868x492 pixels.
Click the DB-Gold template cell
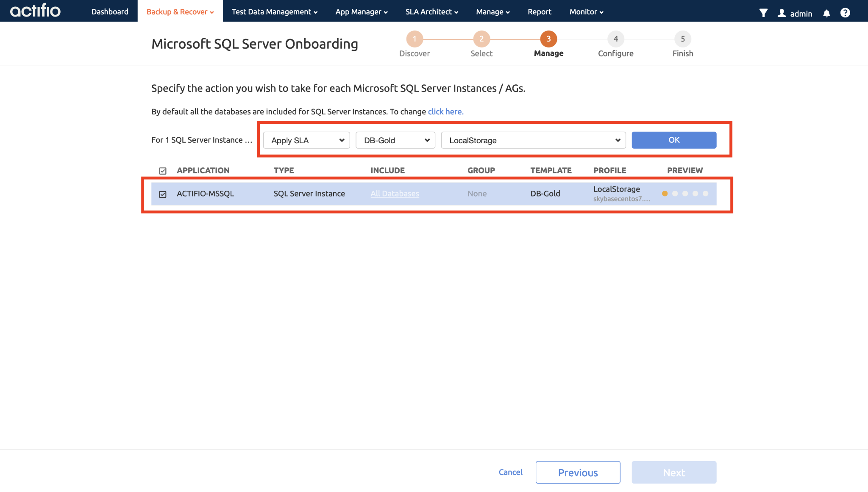coord(545,194)
